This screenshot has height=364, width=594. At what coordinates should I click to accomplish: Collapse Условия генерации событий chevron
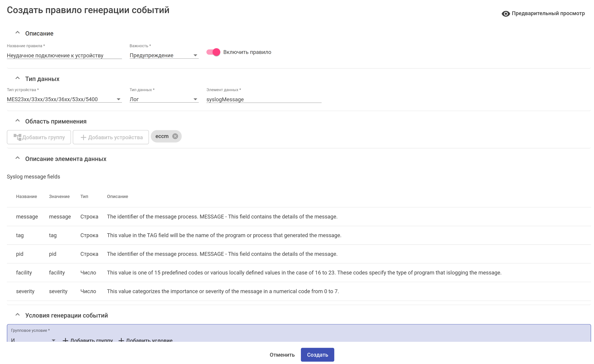point(17,315)
